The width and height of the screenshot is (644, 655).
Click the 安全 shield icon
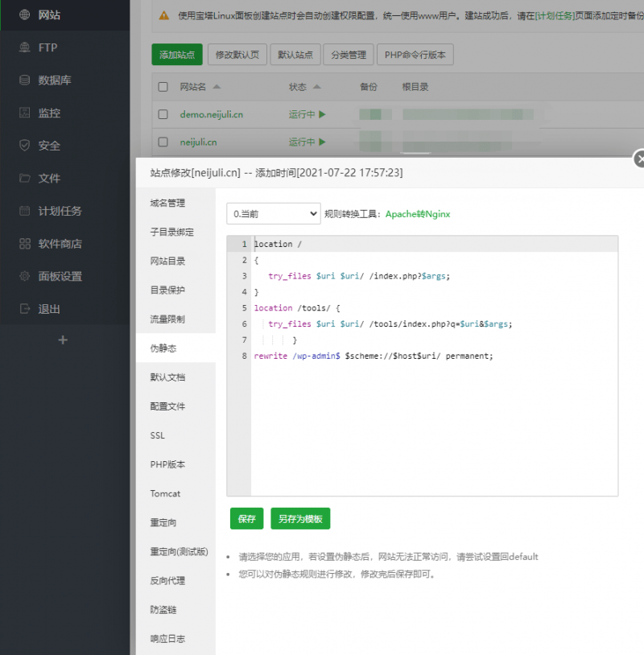coord(24,146)
